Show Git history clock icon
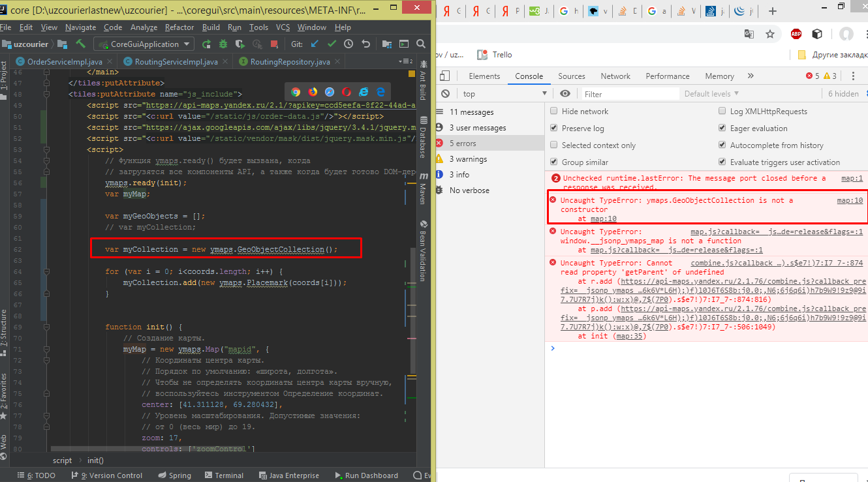The image size is (868, 482). pos(349,44)
